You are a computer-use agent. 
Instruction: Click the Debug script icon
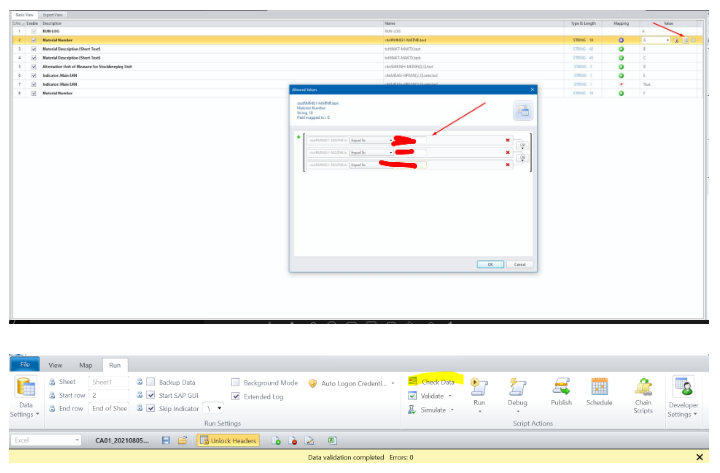point(517,390)
